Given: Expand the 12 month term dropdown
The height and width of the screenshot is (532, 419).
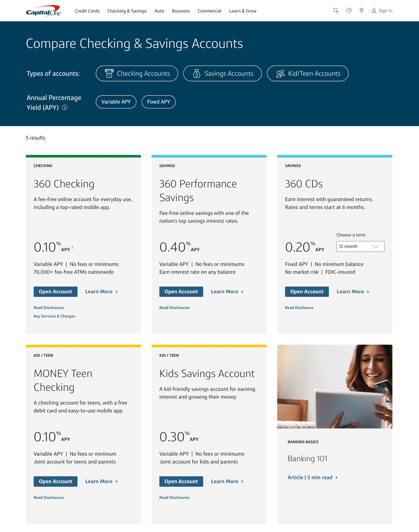Looking at the screenshot, I should pyautogui.click(x=360, y=246).
